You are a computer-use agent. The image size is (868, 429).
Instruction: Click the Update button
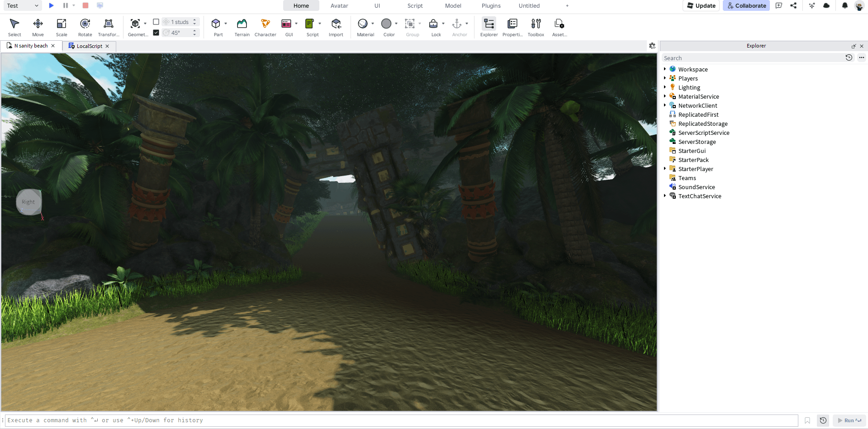(x=701, y=6)
